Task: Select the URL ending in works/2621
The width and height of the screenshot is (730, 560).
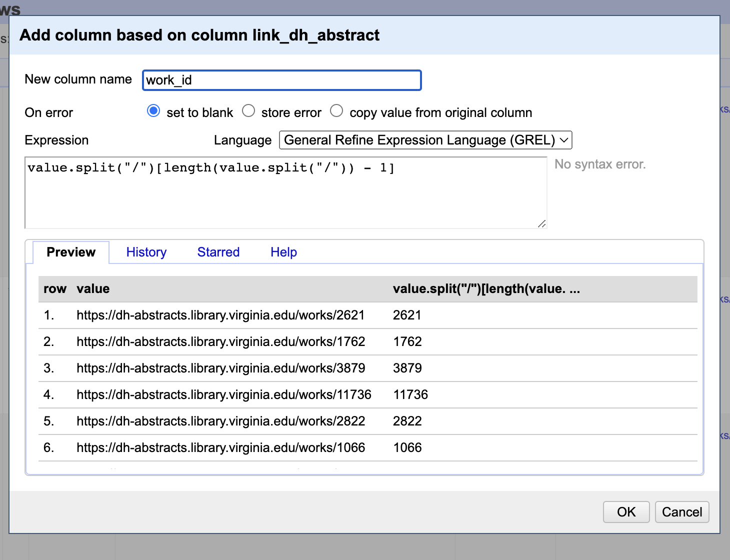Action: [x=220, y=315]
